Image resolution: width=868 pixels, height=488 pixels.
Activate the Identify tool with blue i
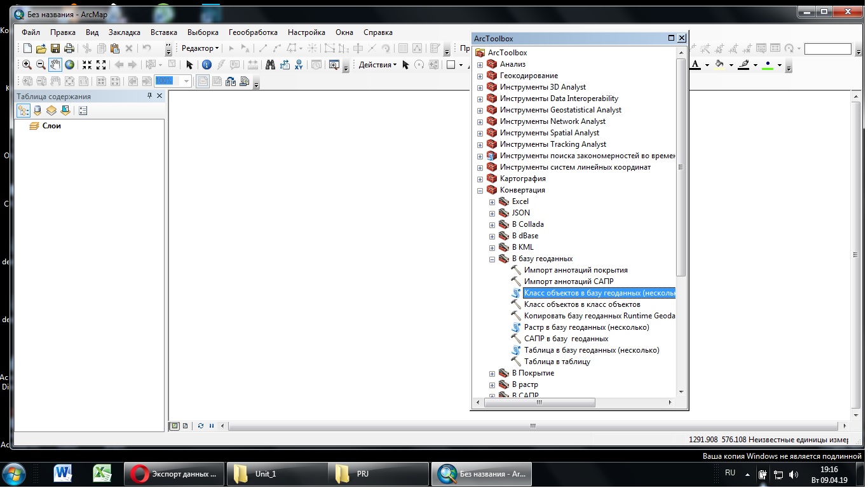(x=207, y=65)
